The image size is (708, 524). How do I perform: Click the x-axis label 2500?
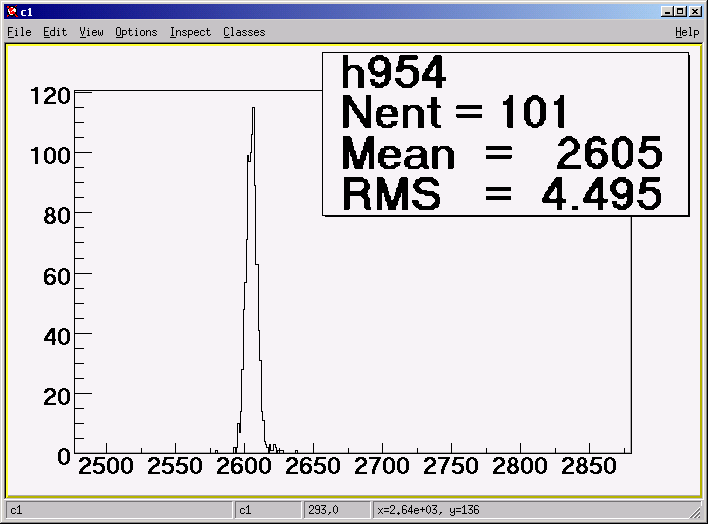click(106, 466)
